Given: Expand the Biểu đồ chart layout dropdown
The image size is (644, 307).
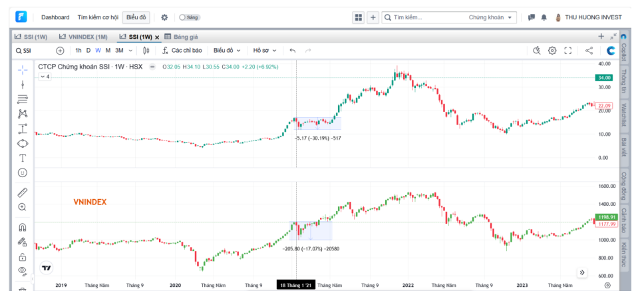Looking at the screenshot, I should 227,51.
